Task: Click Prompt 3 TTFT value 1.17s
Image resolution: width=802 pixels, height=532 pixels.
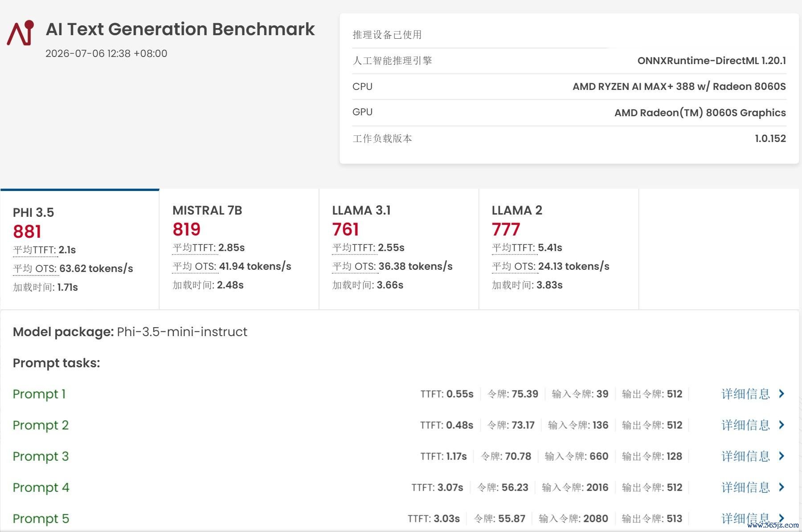Action: coord(457,456)
